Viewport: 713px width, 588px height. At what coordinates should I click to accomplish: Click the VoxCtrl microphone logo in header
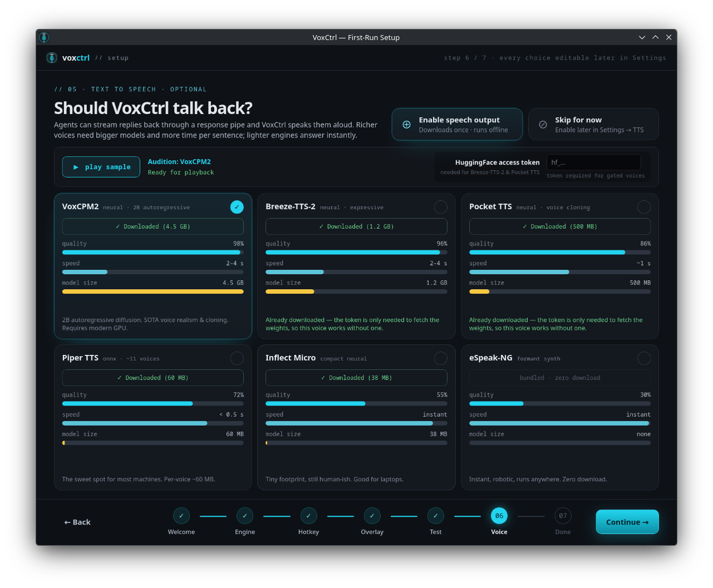point(52,58)
